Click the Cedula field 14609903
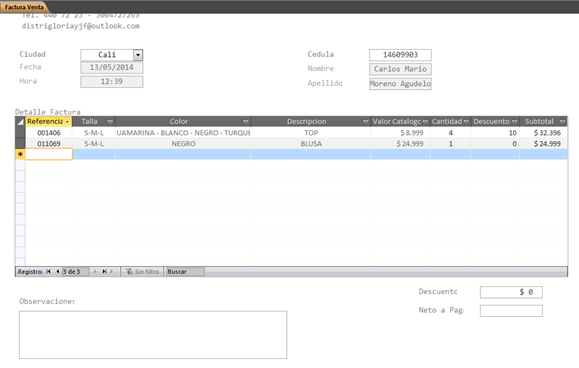 [400, 55]
